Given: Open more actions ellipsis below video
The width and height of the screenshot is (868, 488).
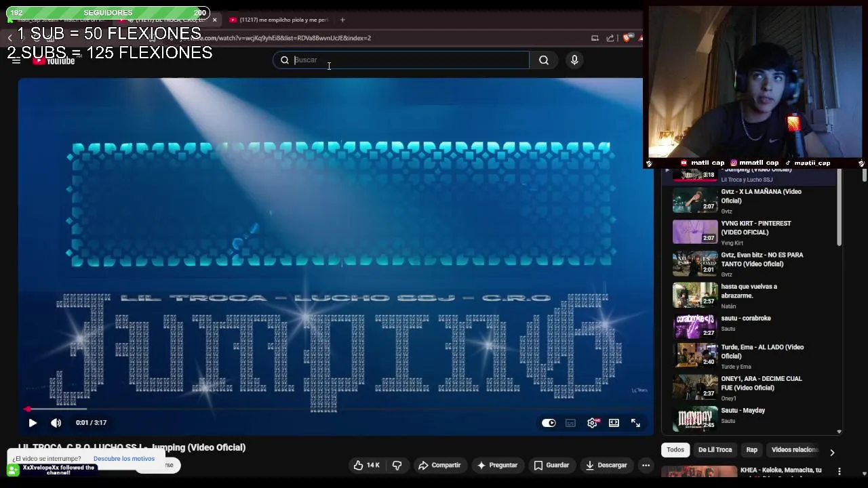Looking at the screenshot, I should pyautogui.click(x=646, y=465).
